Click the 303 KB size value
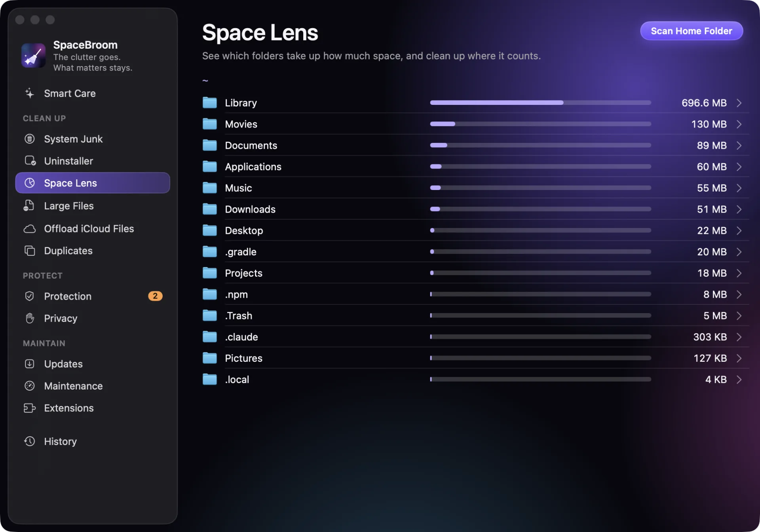 710,337
